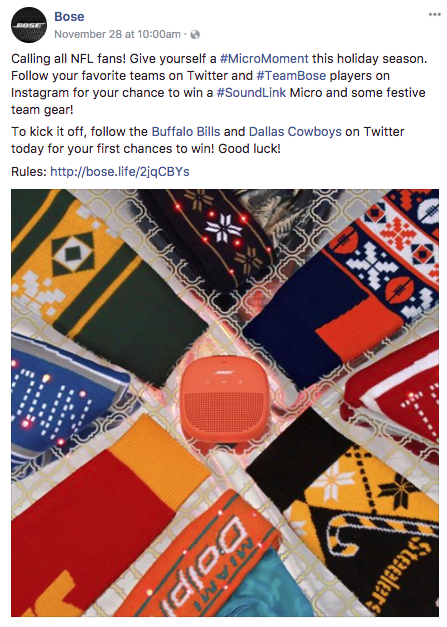Visit the Buffalo Bills page link
Viewport: 447px width, 627px height.
pos(186,132)
